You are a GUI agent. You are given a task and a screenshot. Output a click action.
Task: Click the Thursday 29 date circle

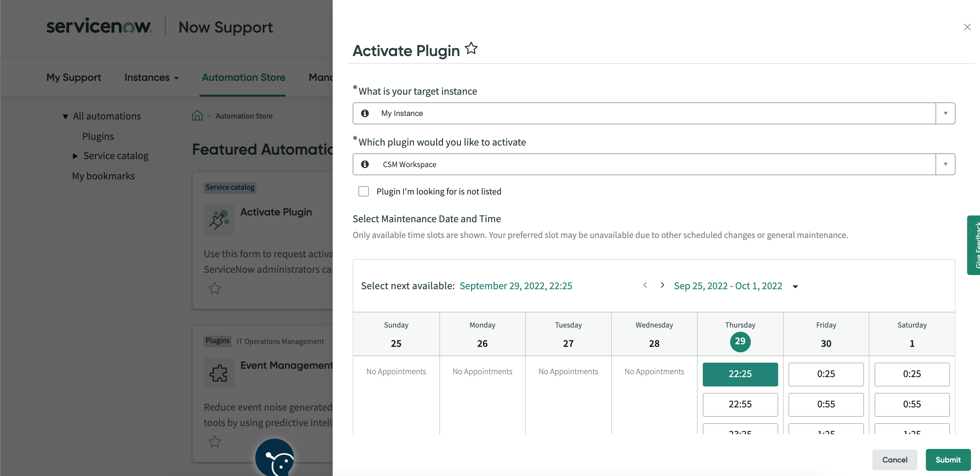tap(740, 341)
